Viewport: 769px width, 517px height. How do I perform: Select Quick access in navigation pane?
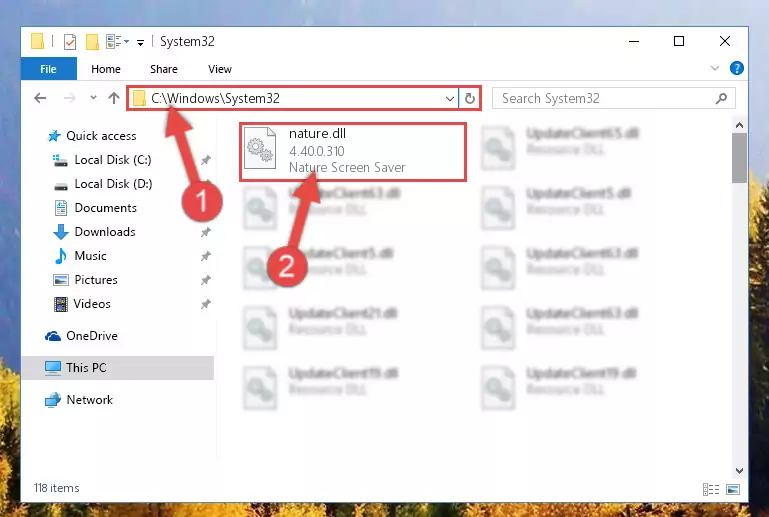click(101, 136)
